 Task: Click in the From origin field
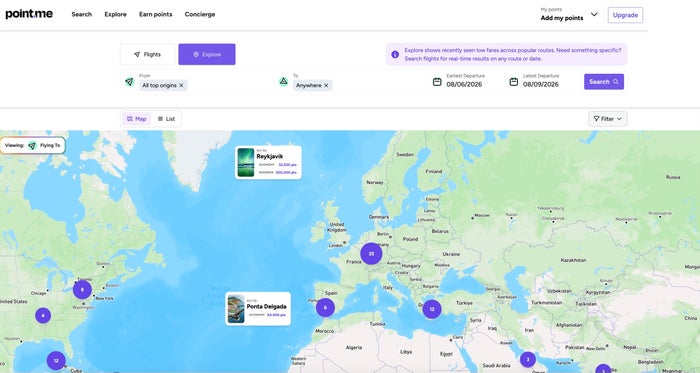tap(196, 82)
